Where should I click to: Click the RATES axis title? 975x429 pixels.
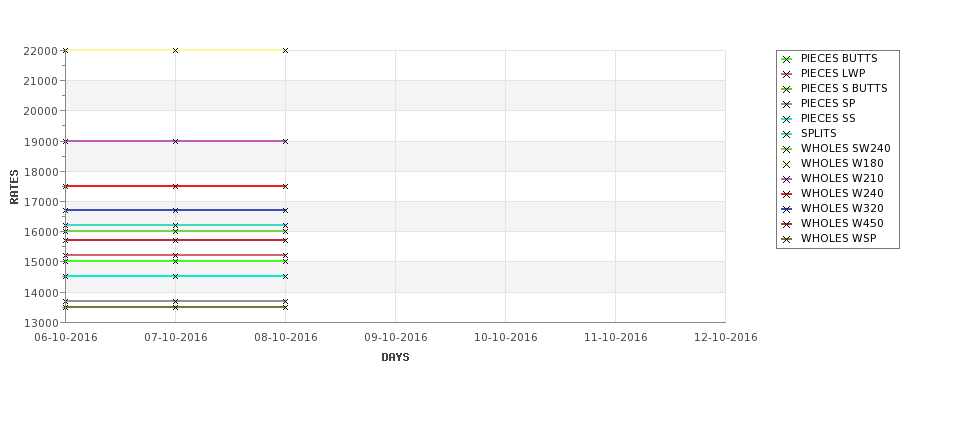14,187
